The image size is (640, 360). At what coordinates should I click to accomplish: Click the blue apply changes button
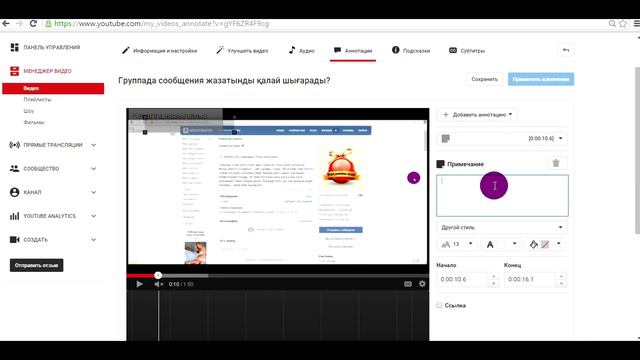click(541, 79)
